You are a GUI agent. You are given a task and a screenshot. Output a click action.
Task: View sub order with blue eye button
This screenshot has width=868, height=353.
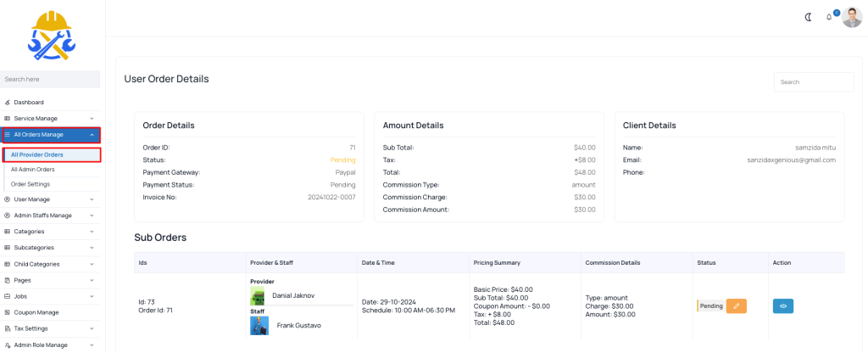[782, 305]
